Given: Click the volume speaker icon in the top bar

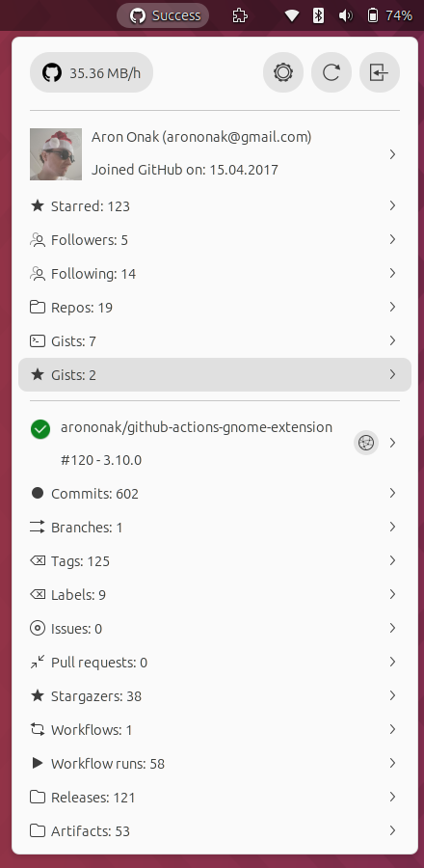Looking at the screenshot, I should (x=346, y=15).
